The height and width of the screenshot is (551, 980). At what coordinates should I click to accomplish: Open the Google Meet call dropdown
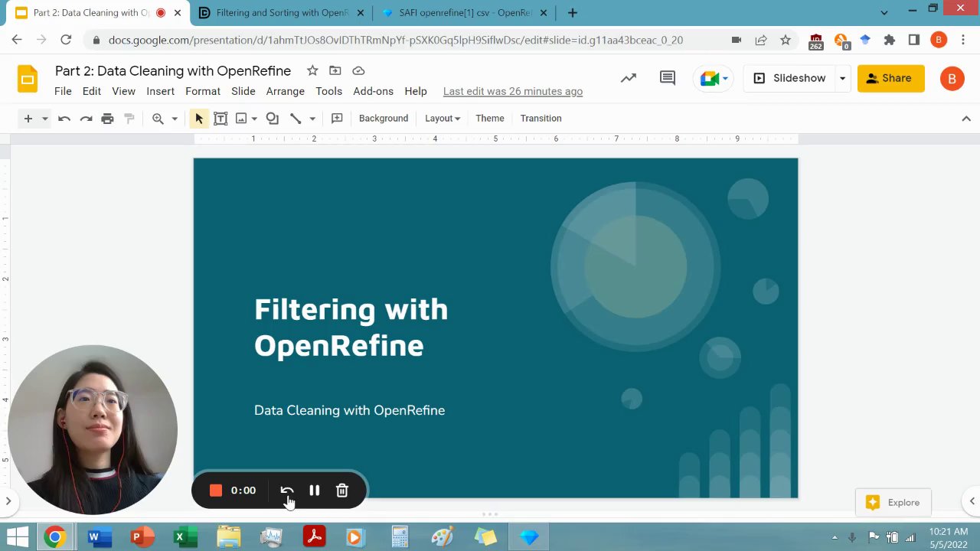tap(714, 78)
